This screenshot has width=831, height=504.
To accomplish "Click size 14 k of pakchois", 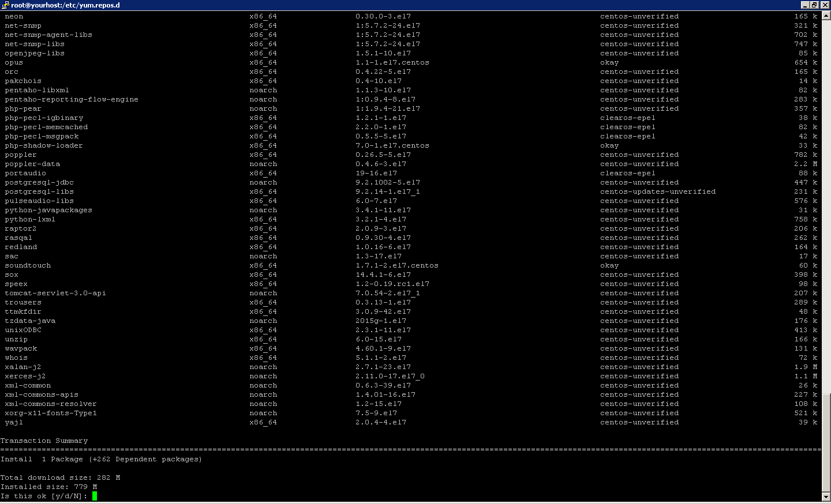I will tap(808, 81).
